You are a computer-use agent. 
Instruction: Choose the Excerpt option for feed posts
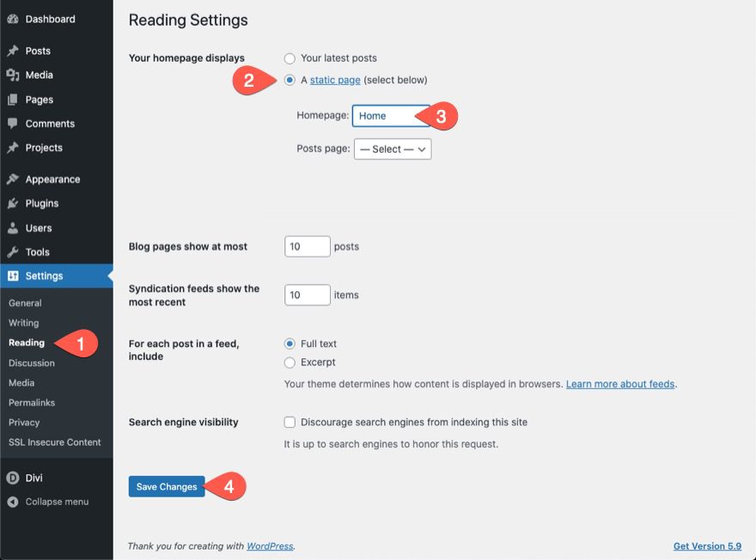290,362
